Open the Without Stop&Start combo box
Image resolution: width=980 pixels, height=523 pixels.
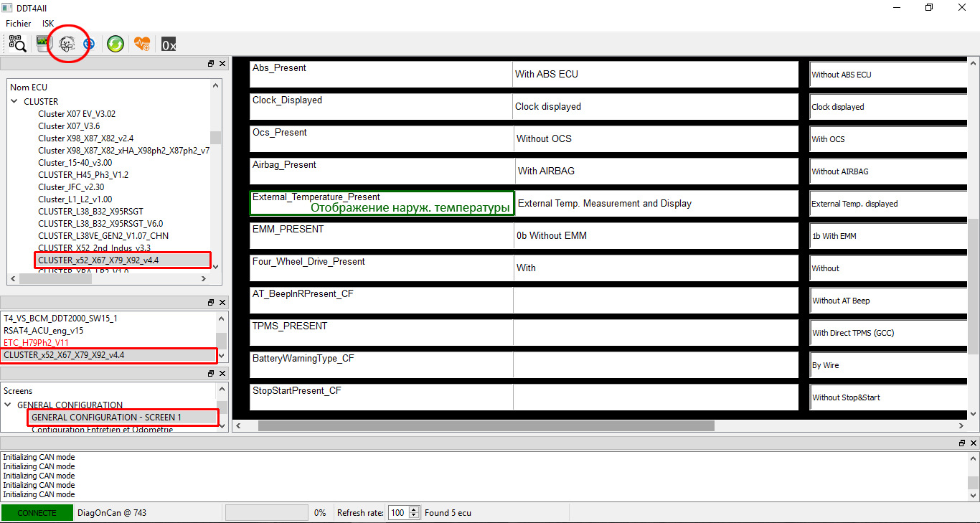[888, 397]
